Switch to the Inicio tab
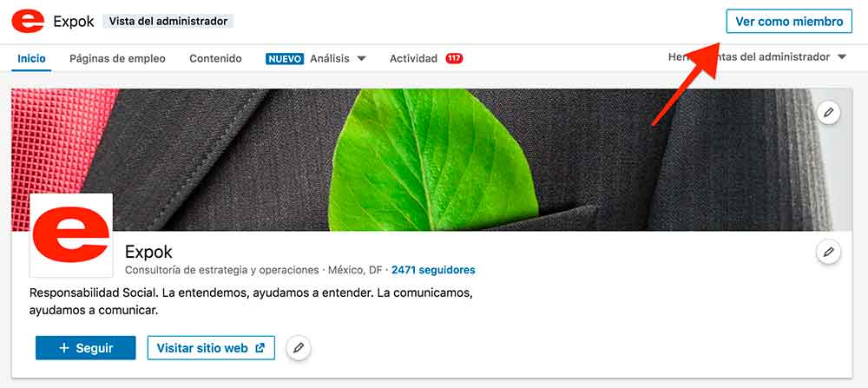 (x=31, y=59)
